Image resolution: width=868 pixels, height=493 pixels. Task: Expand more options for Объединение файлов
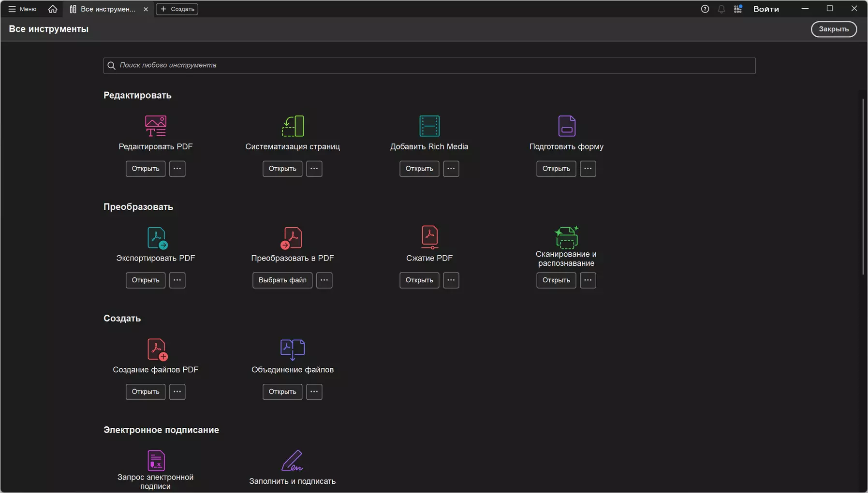[314, 392]
